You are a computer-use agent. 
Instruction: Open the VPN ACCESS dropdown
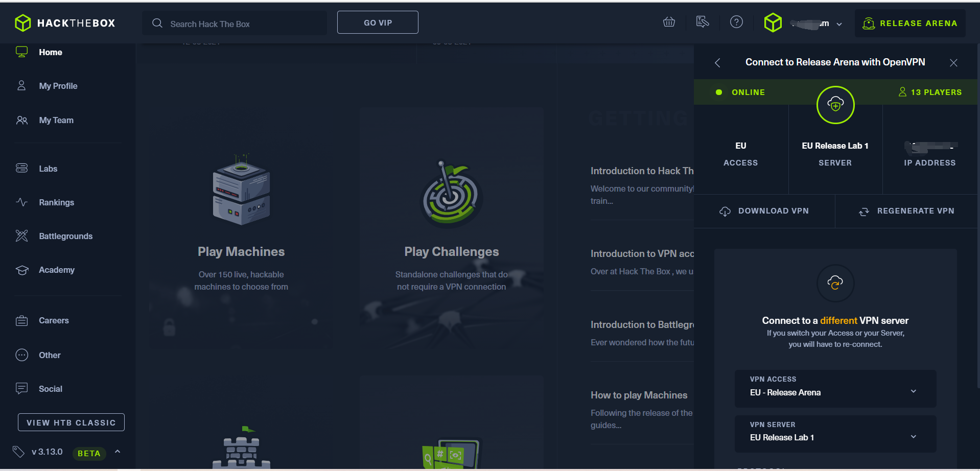coord(835,389)
